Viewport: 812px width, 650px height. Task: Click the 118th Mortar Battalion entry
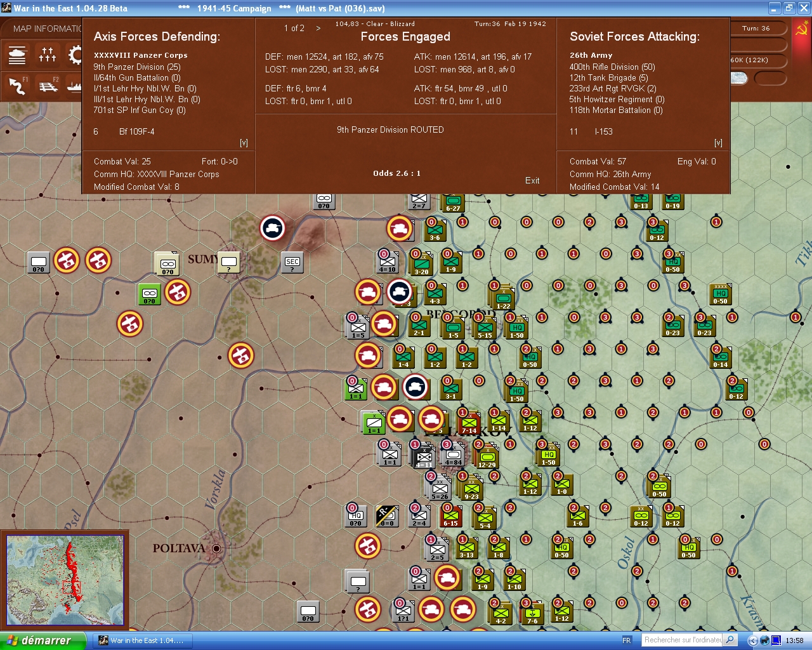(616, 110)
